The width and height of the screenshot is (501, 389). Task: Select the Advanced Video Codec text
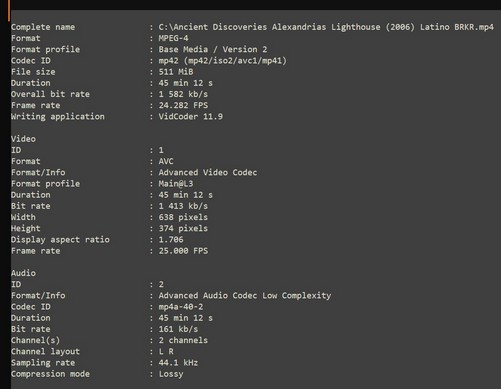208,172
